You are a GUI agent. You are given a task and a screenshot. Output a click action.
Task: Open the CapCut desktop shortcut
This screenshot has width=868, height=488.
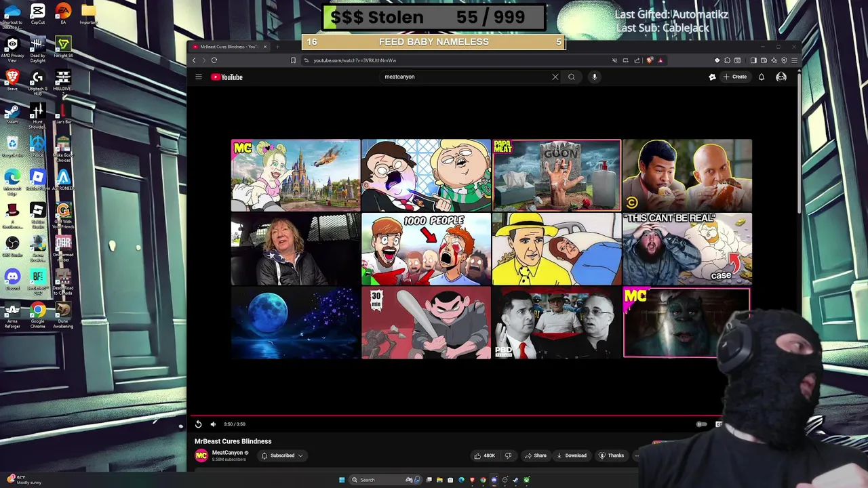click(38, 14)
